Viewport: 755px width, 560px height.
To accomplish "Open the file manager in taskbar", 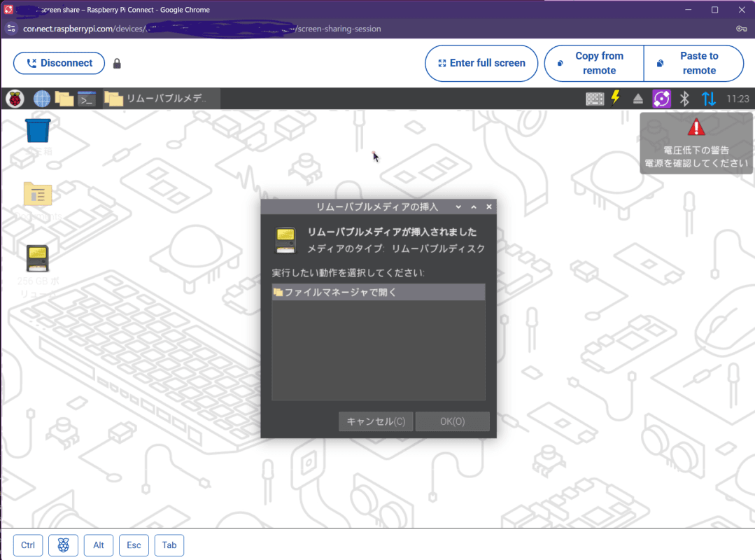I will point(64,99).
